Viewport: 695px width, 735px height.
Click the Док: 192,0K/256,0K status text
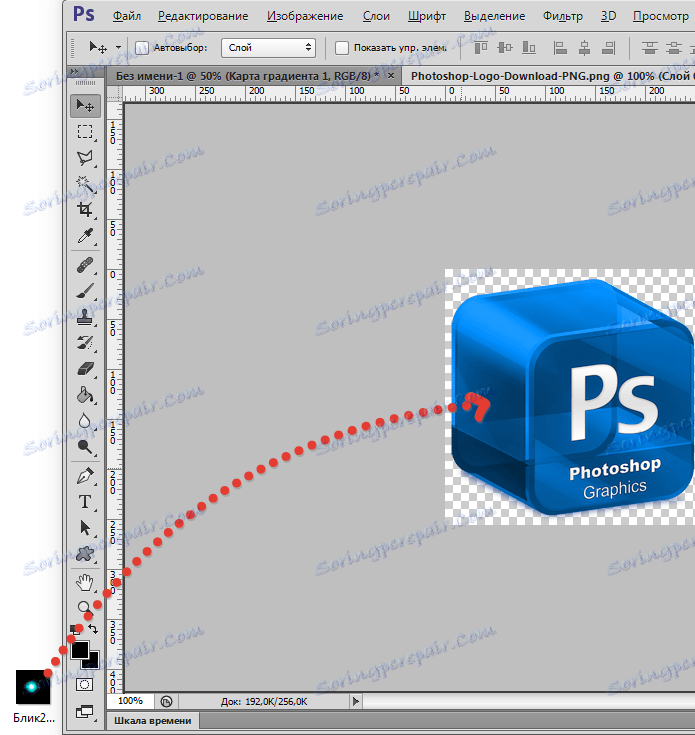(264, 702)
